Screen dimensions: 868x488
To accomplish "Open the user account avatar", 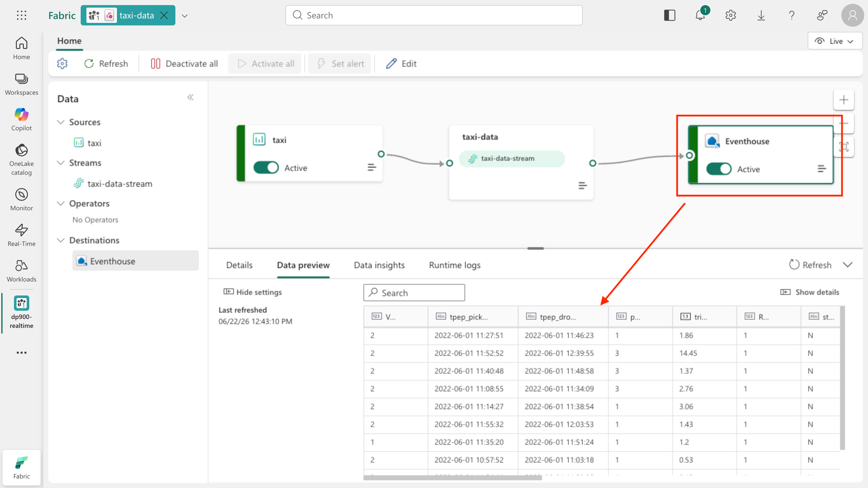I will (852, 15).
